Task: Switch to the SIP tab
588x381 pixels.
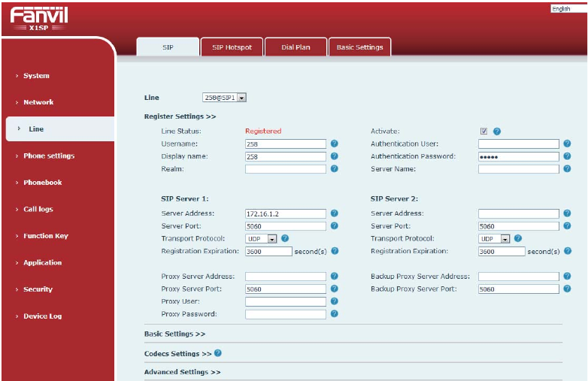Action: tap(168, 47)
